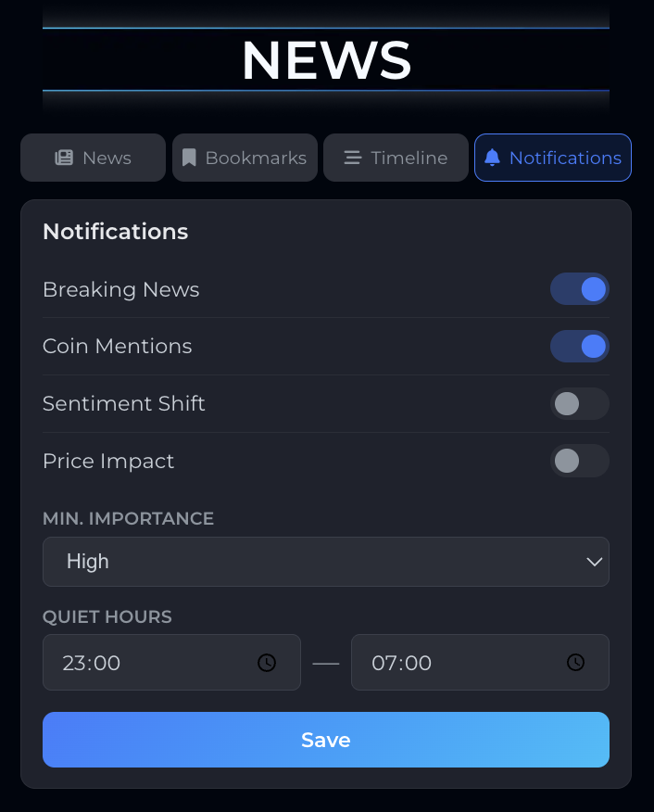Viewport: 654px width, 812px height.
Task: Click the timeline list icon
Action: point(353,158)
